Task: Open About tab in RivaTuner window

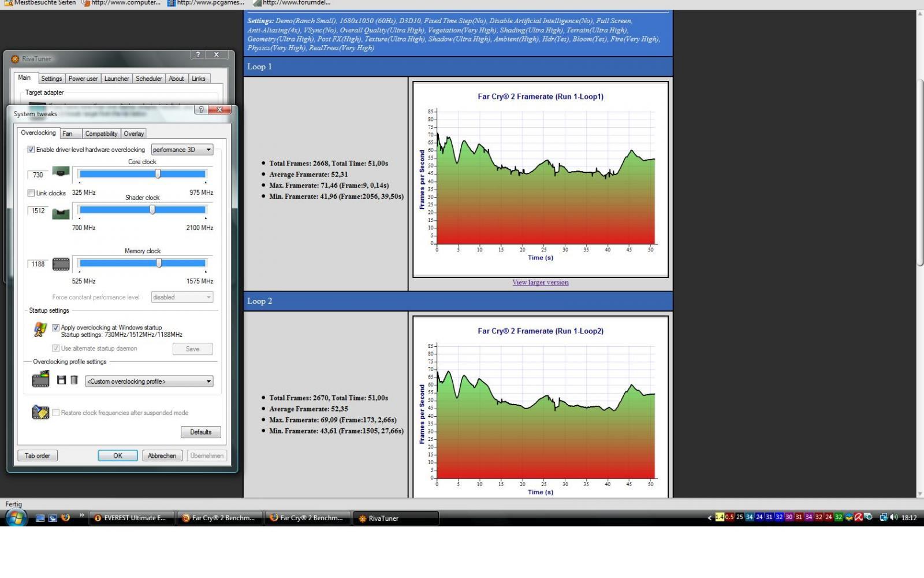Action: (x=176, y=79)
